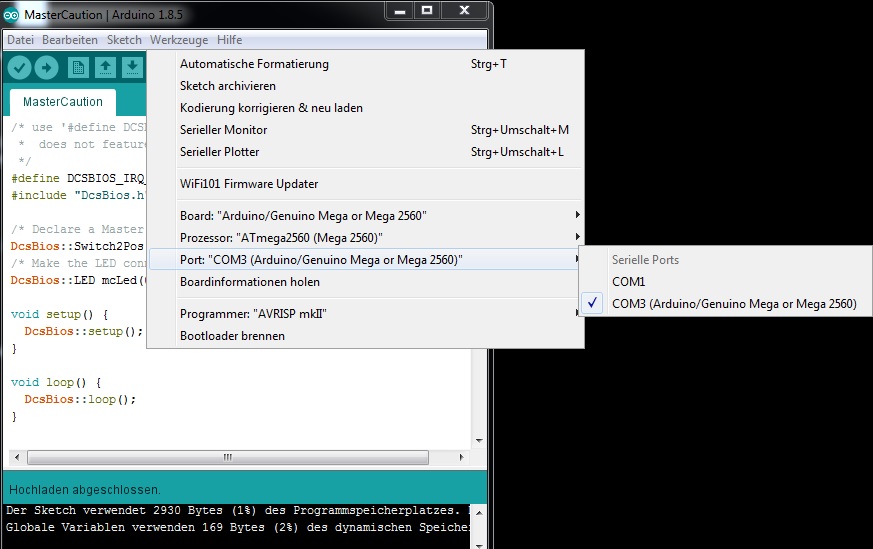Choose Sketch archivieren
Viewport: 873px width, 549px height.
[365, 86]
